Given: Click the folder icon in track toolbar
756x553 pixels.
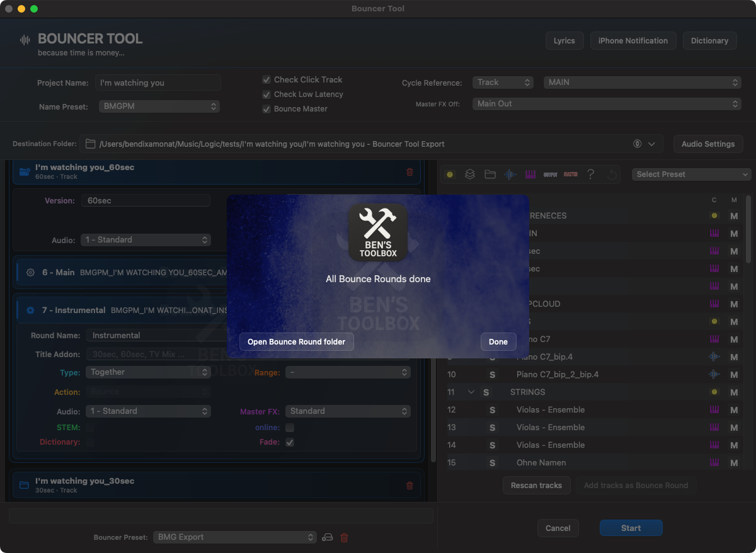Looking at the screenshot, I should pyautogui.click(x=490, y=174).
